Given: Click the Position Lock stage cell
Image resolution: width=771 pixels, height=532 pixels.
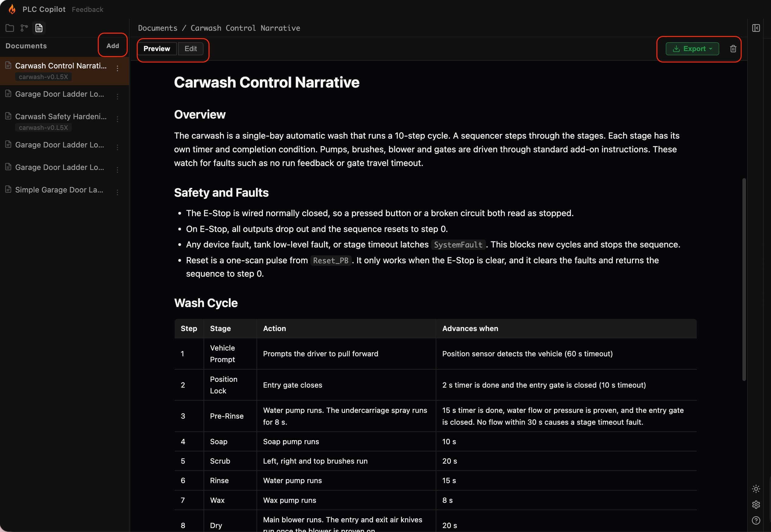Looking at the screenshot, I should [230, 385].
